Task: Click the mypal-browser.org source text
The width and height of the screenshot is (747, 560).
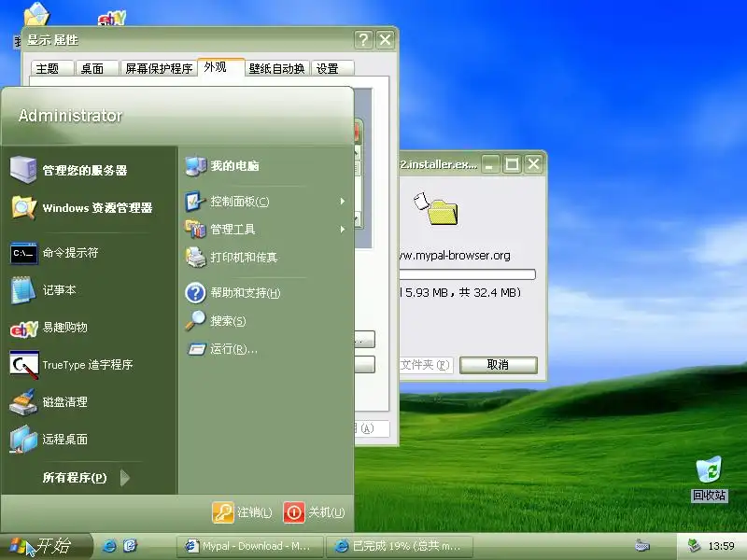Action: point(455,255)
